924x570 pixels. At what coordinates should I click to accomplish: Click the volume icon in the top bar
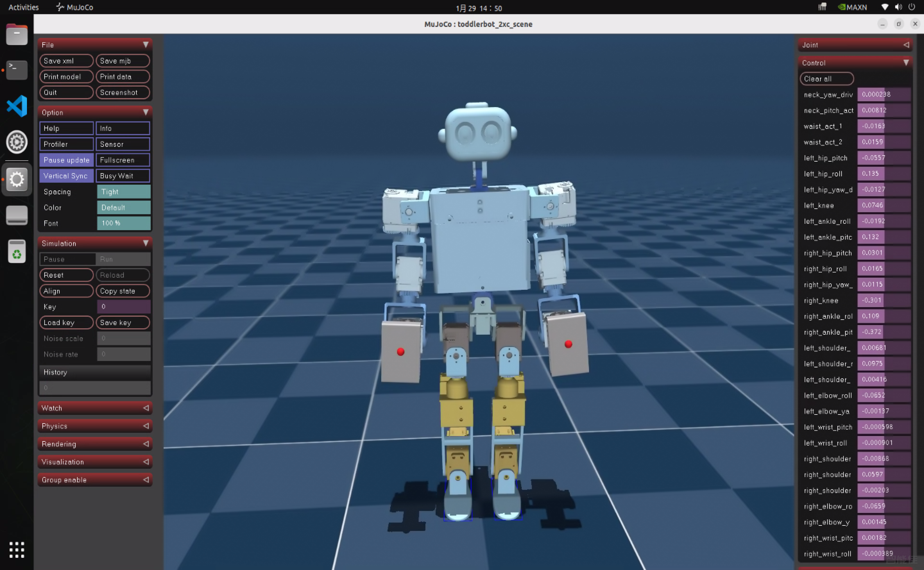(x=898, y=7)
